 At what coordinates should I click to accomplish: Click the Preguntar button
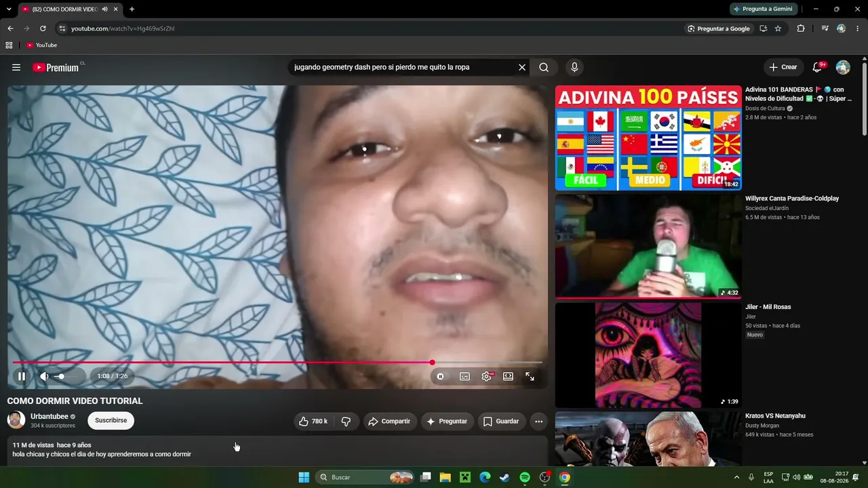click(x=446, y=421)
